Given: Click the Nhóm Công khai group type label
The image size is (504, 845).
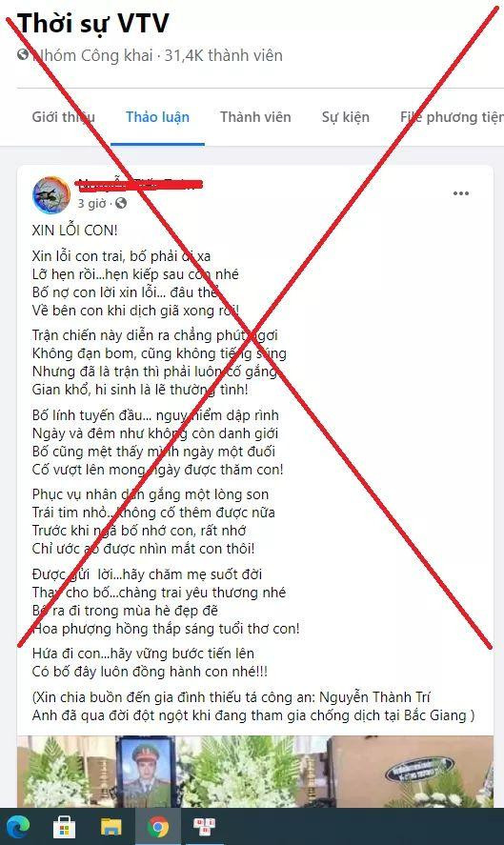Looking at the screenshot, I should coord(92,55).
